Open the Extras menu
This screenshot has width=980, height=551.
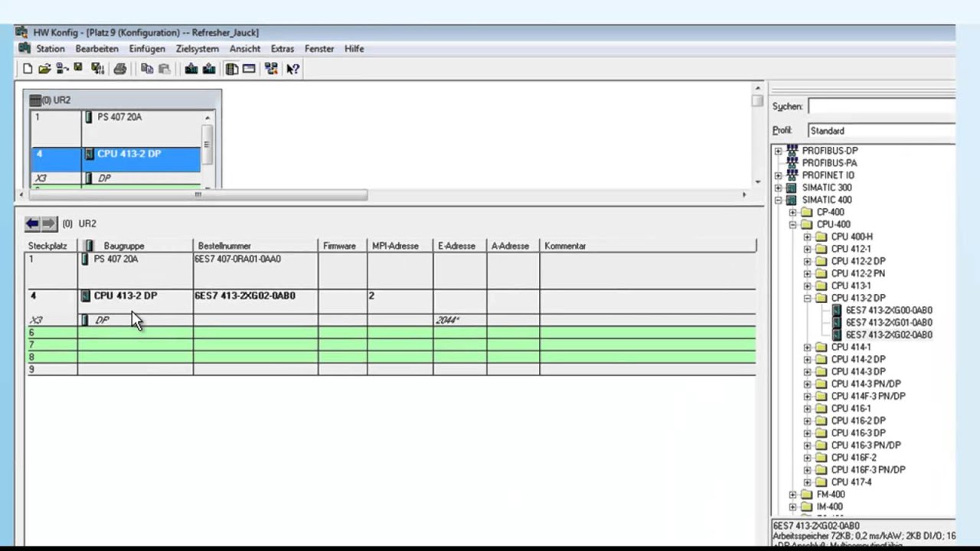283,48
